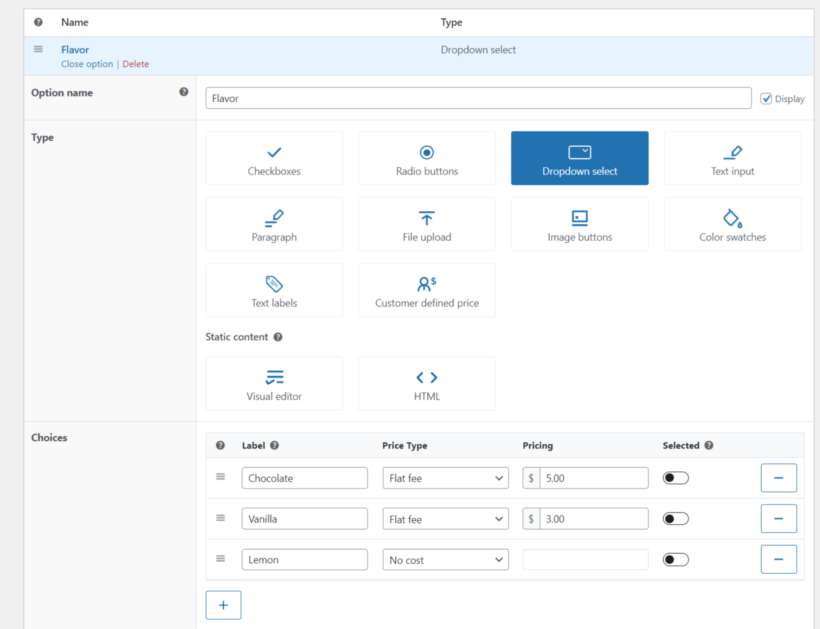Open the Price Type dropdown for Chocolate
The height and width of the screenshot is (629, 820).
(445, 478)
